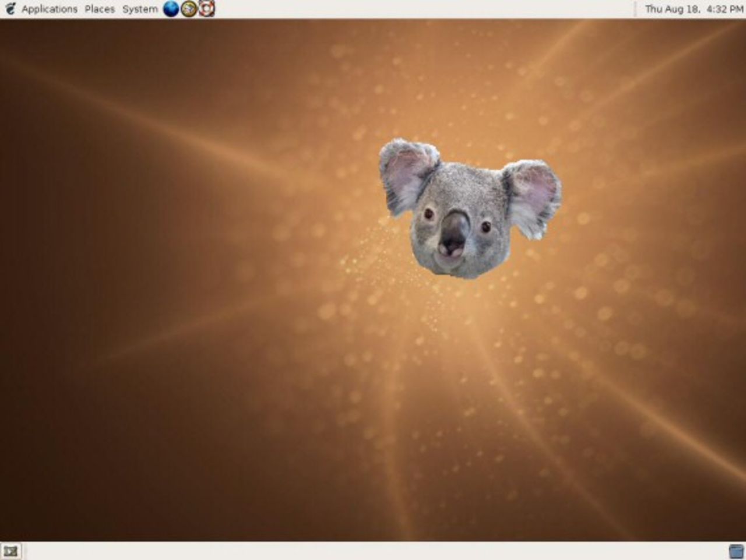Viewport: 746px width, 560px height.
Task: Click the Show Desktop button in bottom panel
Action: 11,551
